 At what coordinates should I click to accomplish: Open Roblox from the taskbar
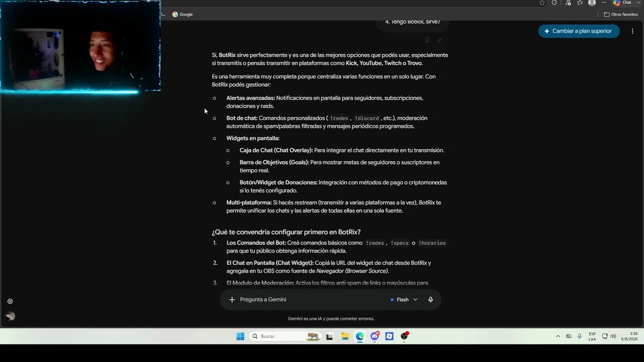point(389,336)
